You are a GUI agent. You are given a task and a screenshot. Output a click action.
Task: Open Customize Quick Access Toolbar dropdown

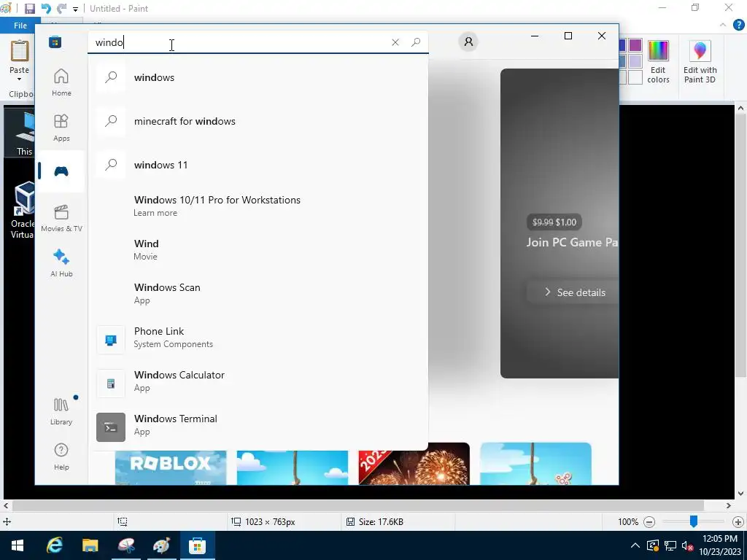tap(75, 9)
